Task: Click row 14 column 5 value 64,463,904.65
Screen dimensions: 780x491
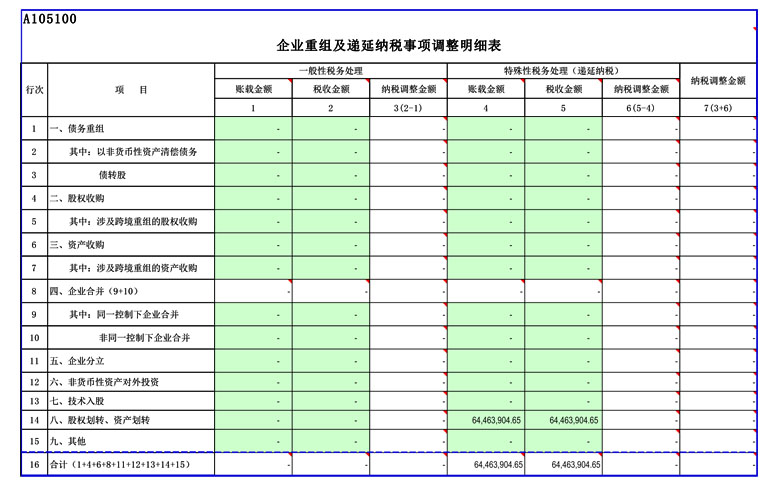Action: pos(563,421)
